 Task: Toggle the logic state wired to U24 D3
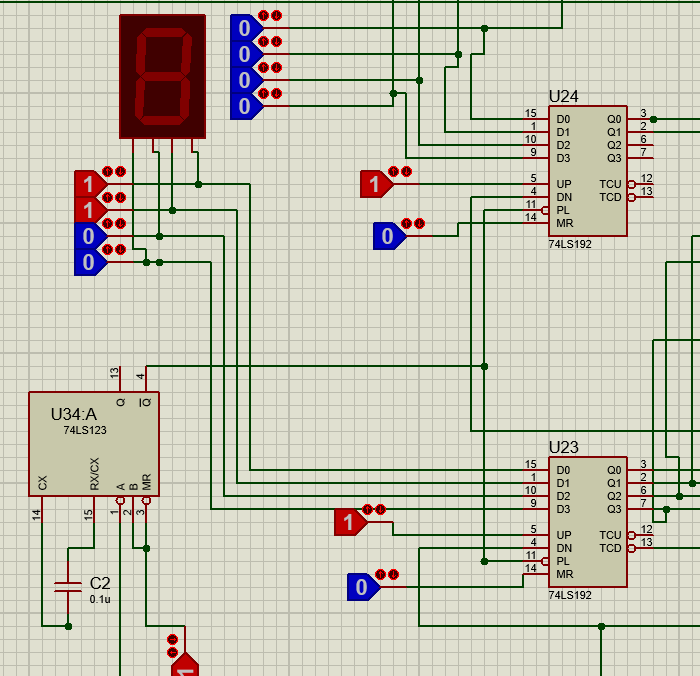pyautogui.click(x=246, y=106)
